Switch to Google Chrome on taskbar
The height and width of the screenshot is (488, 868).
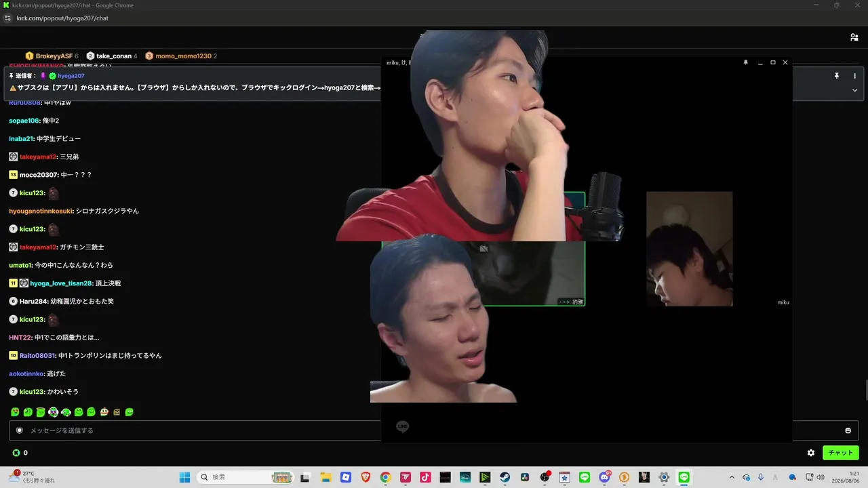pyautogui.click(x=385, y=477)
